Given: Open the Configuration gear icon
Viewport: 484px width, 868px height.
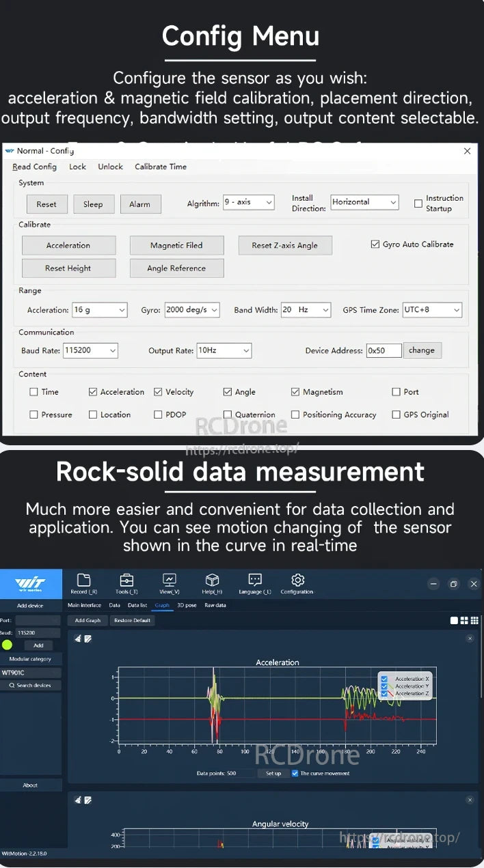Looking at the screenshot, I should [297, 580].
